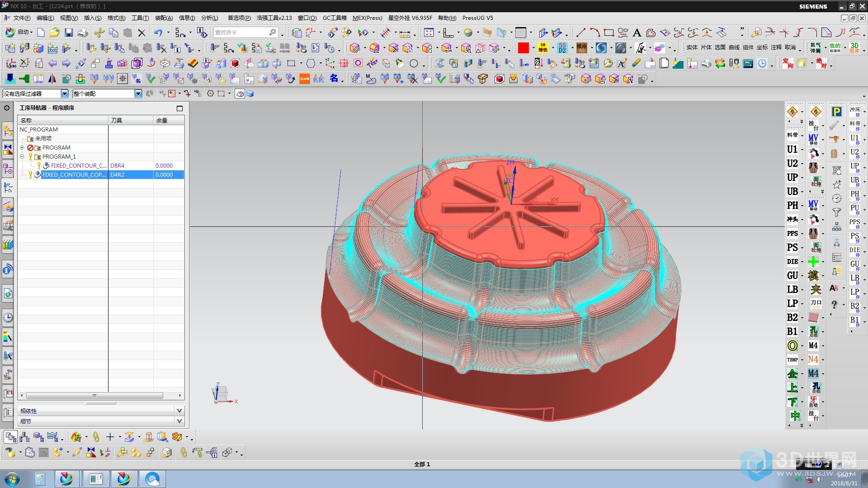This screenshot has width=868, height=488.
Task: Toggle Machine Tool view icon in bottom toolbar
Action: coord(25,437)
